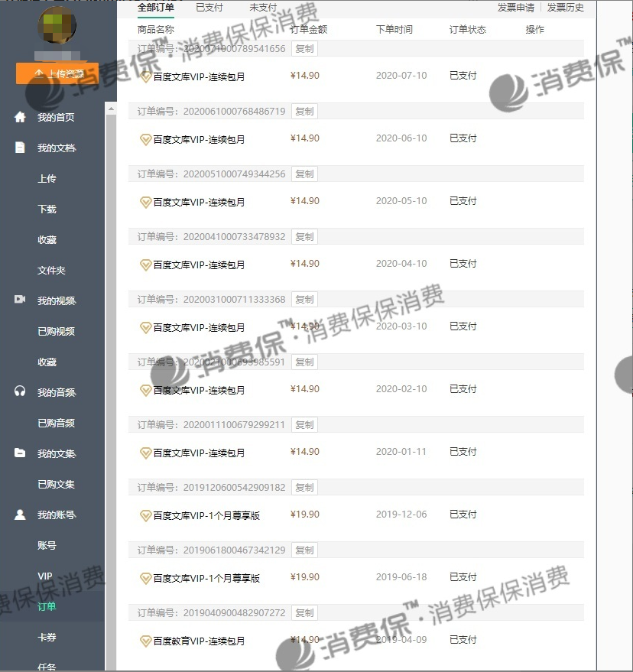Select 下载 in the sidebar

pyautogui.click(x=47, y=209)
